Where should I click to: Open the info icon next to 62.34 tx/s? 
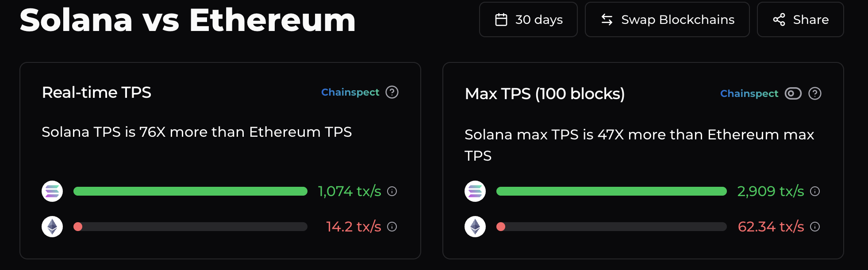[x=814, y=227]
